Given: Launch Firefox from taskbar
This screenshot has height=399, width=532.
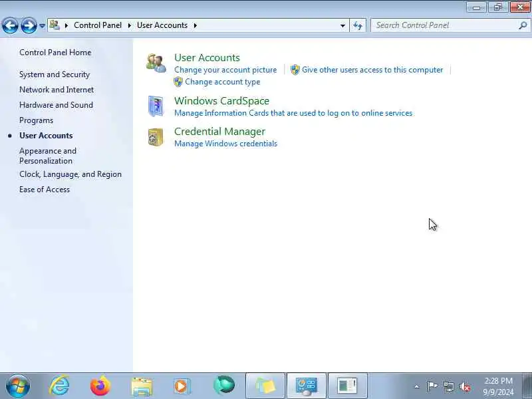Looking at the screenshot, I should tap(100, 386).
